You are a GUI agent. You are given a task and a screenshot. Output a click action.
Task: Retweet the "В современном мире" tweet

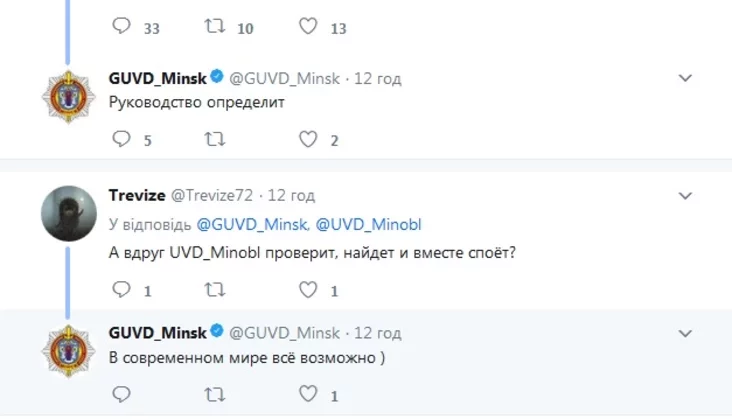point(215,395)
